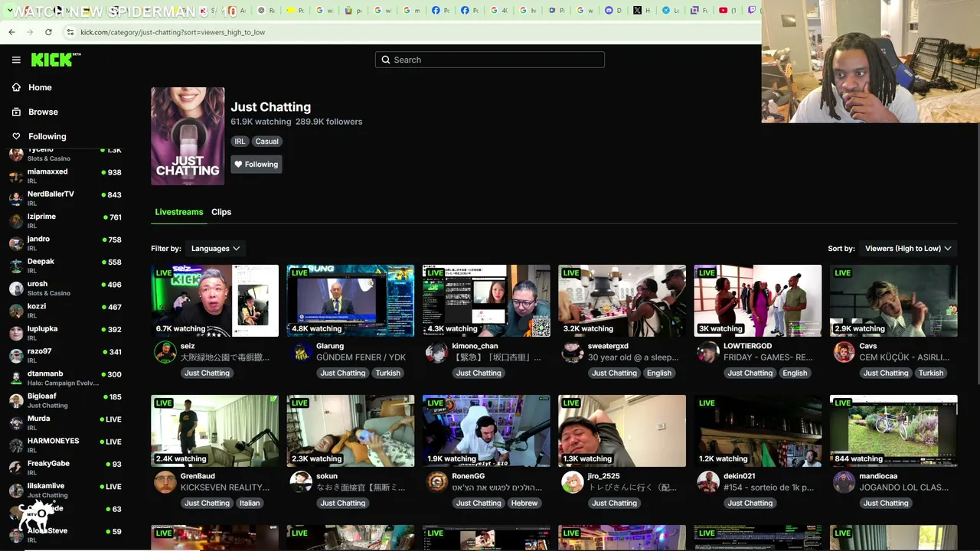
Task: Open seiz's channel avatar
Action: point(165,352)
